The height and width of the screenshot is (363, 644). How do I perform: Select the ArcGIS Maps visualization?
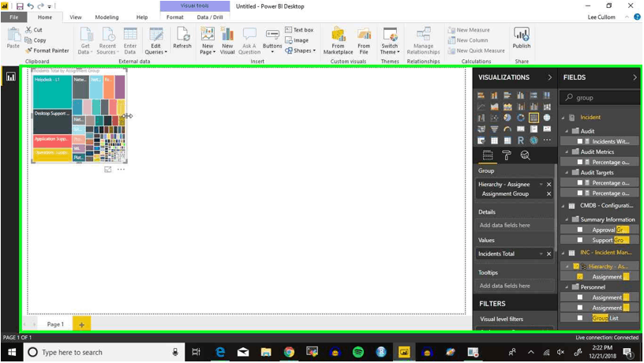pyautogui.click(x=534, y=140)
